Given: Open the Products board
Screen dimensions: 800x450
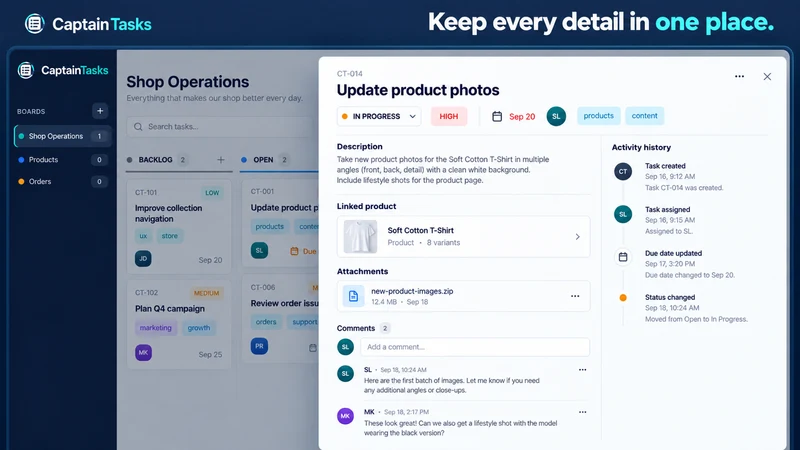Looking at the screenshot, I should pyautogui.click(x=62, y=160).
